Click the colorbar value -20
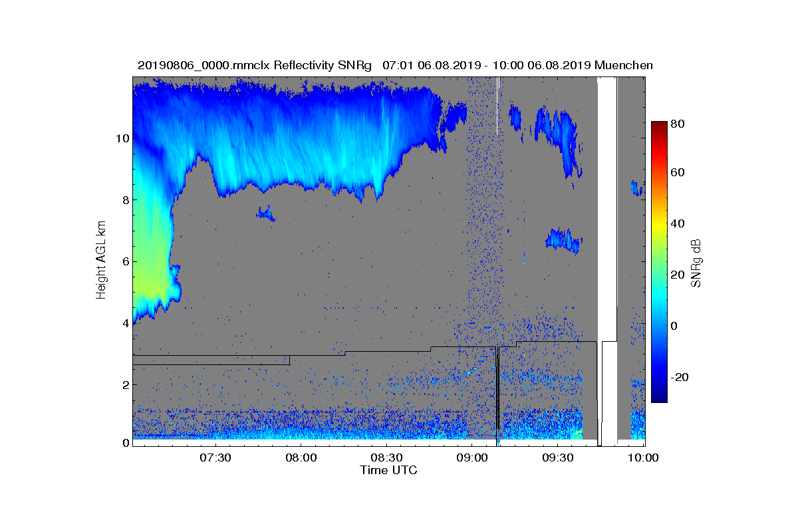This screenshot has height=532, width=798. tap(680, 377)
